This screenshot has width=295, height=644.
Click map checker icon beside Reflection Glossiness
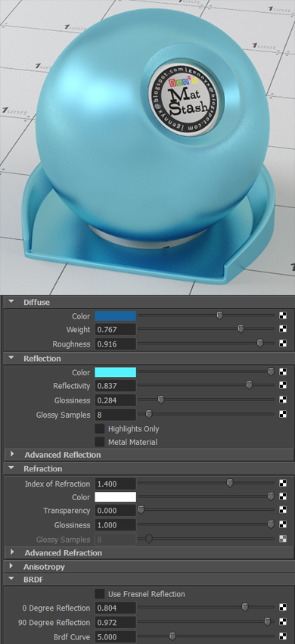pos(283,400)
